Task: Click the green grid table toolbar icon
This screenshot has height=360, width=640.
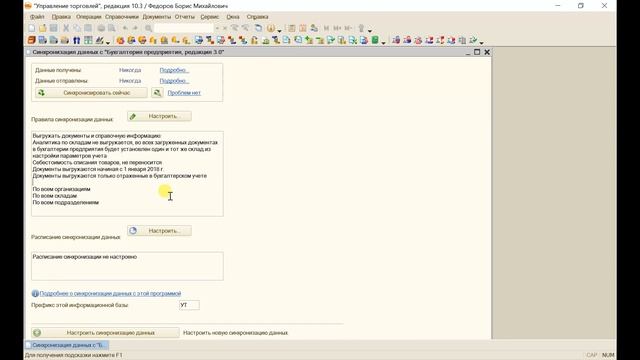Action: [x=88, y=40]
